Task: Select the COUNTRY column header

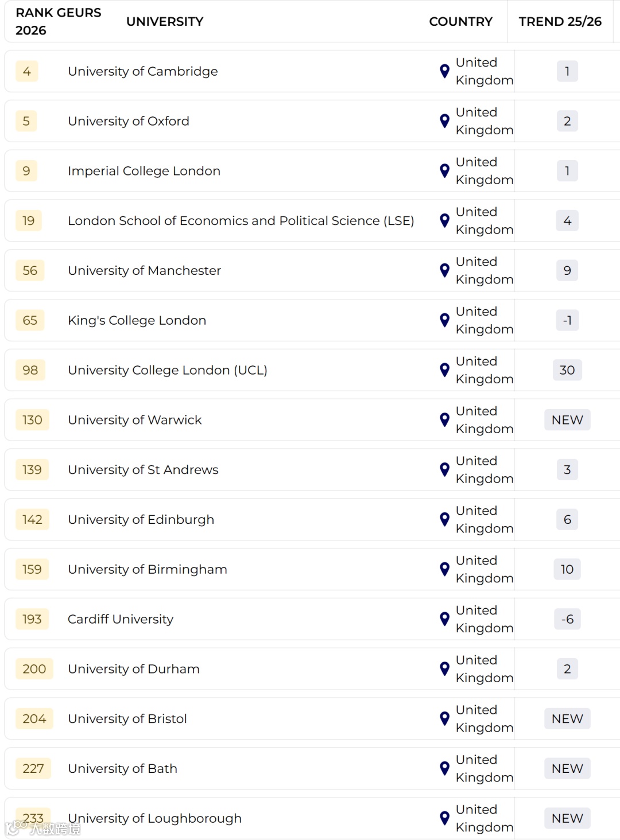Action: pos(460,21)
